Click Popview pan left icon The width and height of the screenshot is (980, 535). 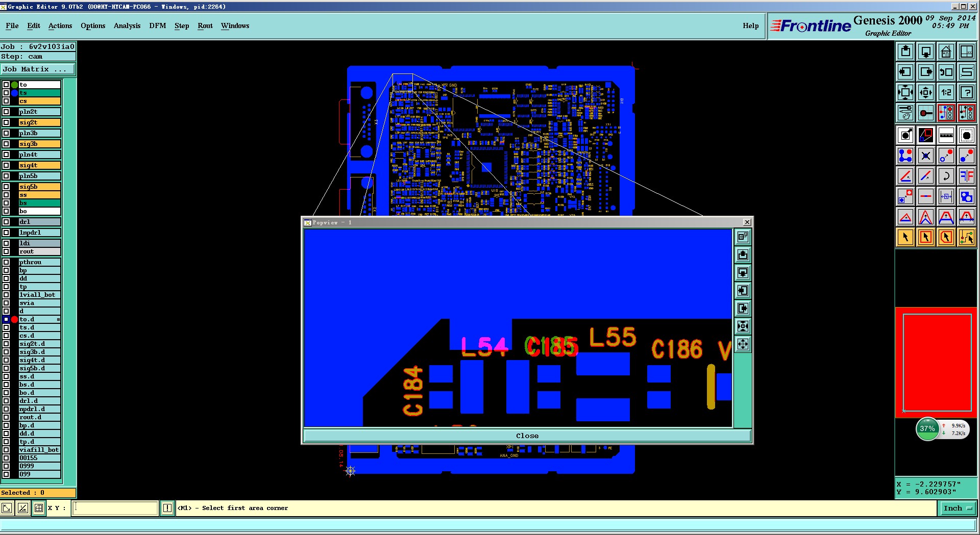point(743,290)
